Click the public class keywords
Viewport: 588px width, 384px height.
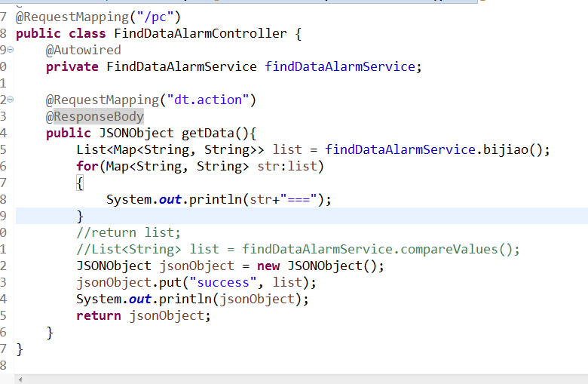click(x=61, y=33)
